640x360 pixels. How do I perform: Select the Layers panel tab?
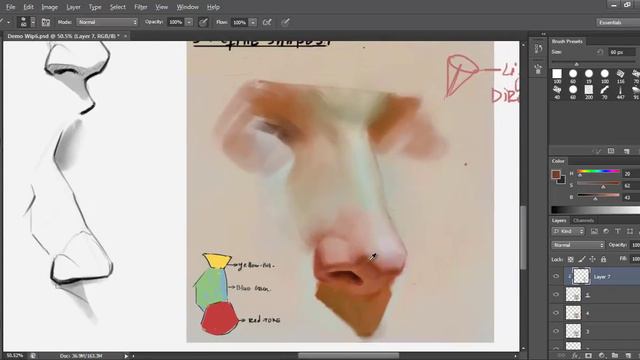(559, 220)
